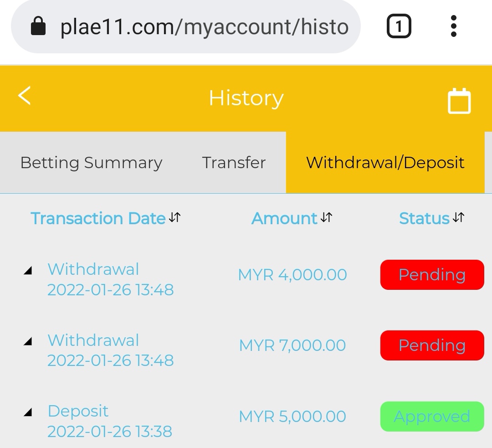Open the browser three-dot menu
The image size is (492, 448).
[x=453, y=26]
